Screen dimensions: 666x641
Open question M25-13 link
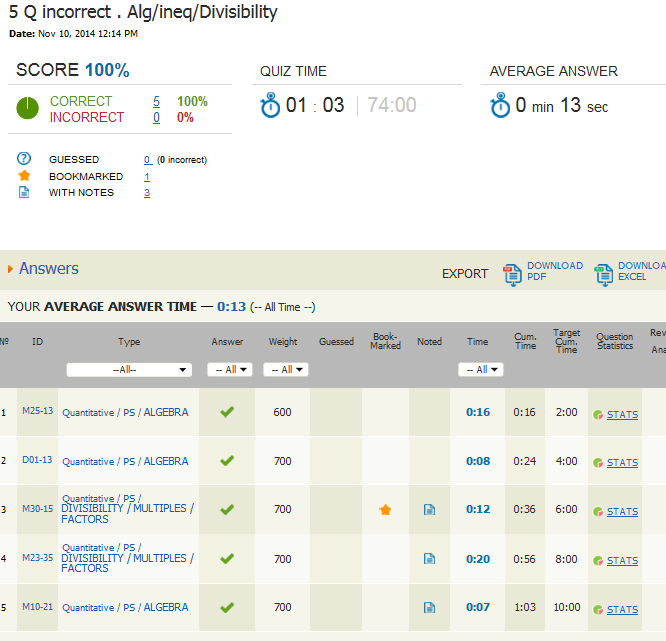coord(37,412)
